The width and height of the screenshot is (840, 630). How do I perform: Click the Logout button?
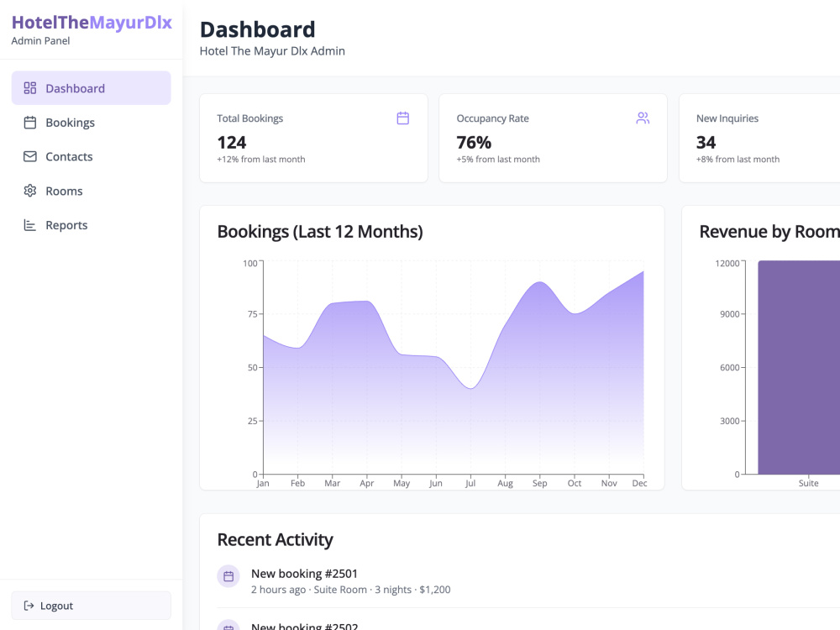click(x=91, y=606)
